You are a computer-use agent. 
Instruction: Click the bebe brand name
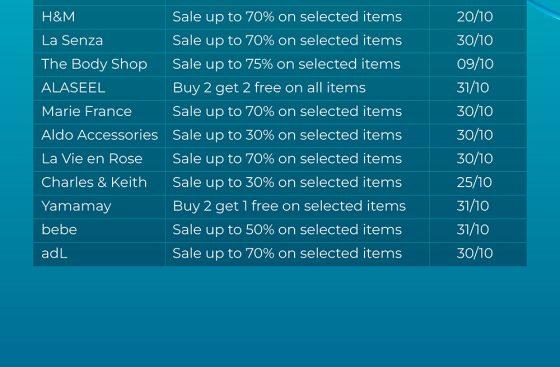pos(59,230)
